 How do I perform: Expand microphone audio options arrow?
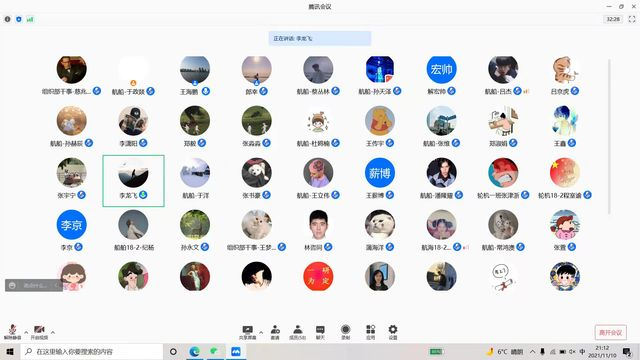coord(26,332)
